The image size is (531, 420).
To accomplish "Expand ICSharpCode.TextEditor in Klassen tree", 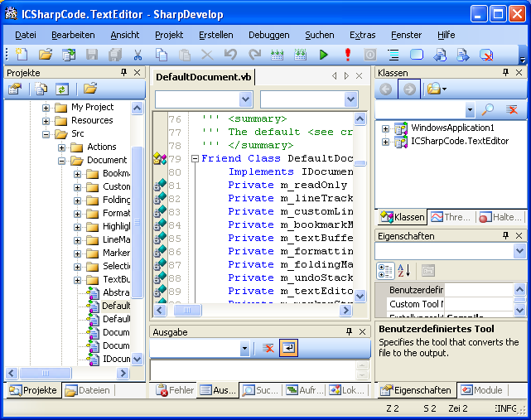I will (385, 142).
